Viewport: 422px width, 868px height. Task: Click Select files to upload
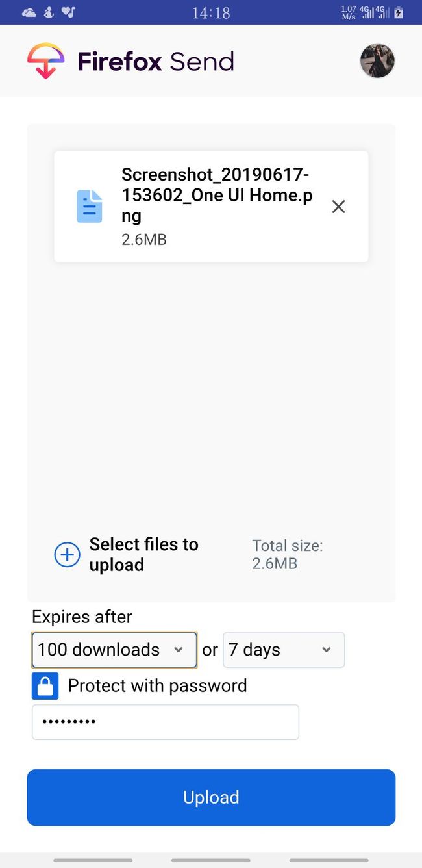tap(144, 554)
